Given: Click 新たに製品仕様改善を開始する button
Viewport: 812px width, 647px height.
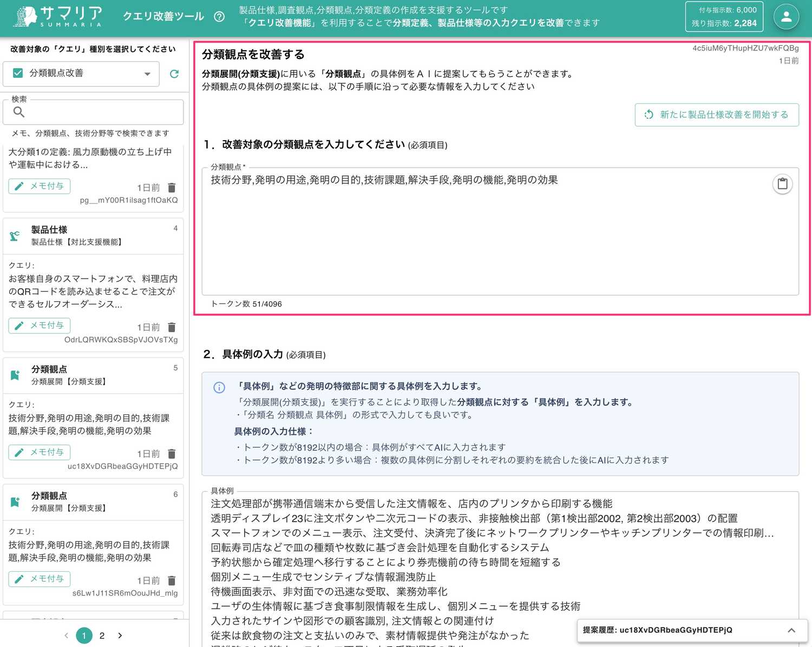Looking at the screenshot, I should pyautogui.click(x=717, y=115).
